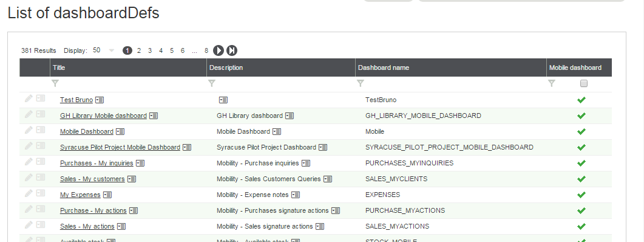The image size is (644, 242).
Task: Open menu icon in Test Bruno description cell
Action: tap(223, 100)
